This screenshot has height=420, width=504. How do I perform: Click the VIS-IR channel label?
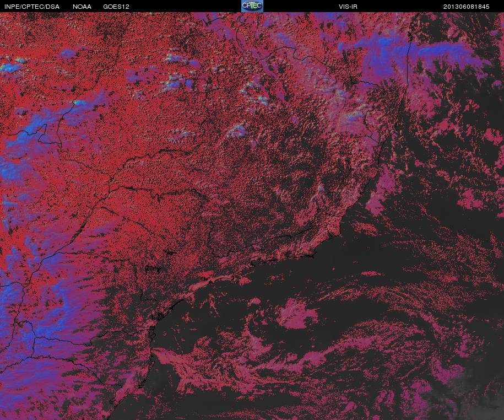(348, 7)
